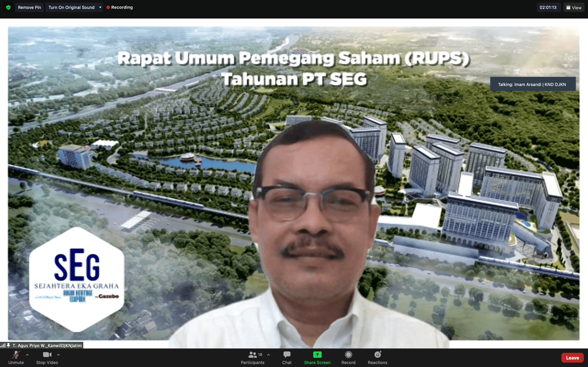Open the Original Sound dropdown arrow
Image resolution: width=588 pixels, height=367 pixels.
(x=100, y=7)
